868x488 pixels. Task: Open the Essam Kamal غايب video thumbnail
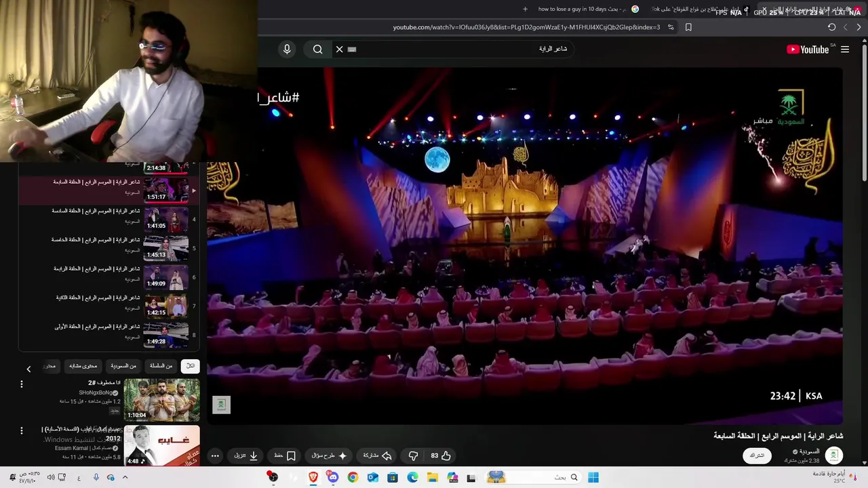pos(161,445)
